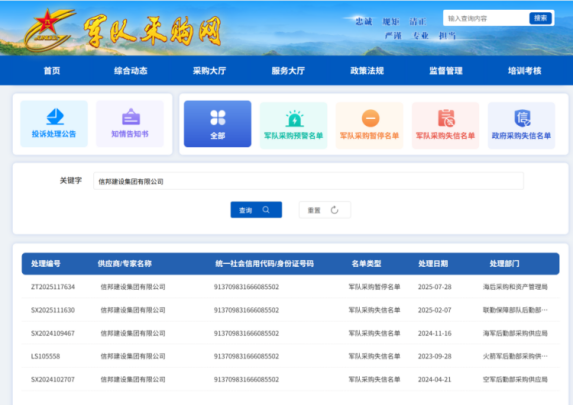Screen dimensions: 573x406
Task: Click the 处理部门 column header
Action: (x=504, y=263)
